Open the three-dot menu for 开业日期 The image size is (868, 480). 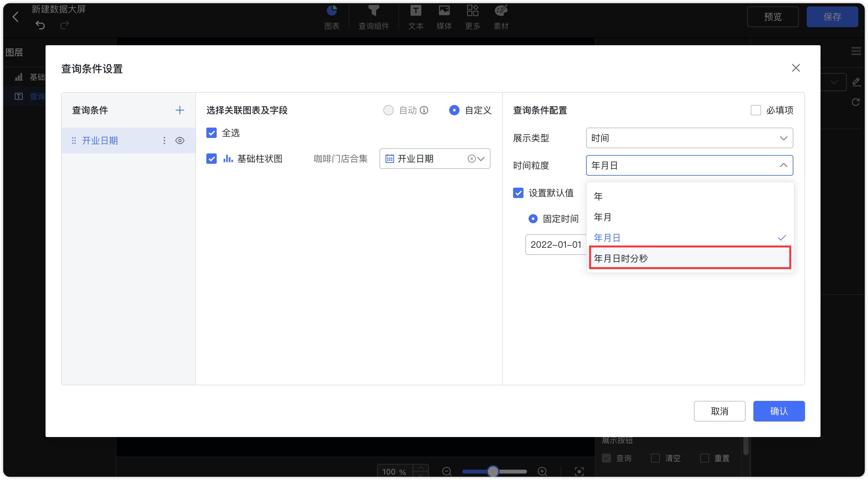coord(164,141)
